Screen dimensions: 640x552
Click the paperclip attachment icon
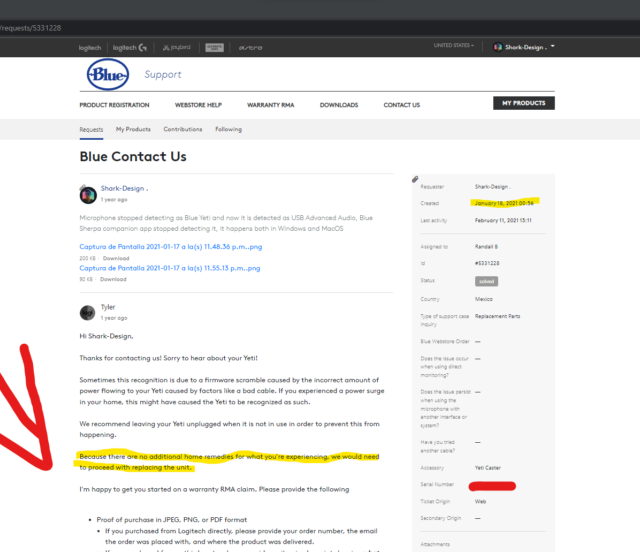[415, 179]
